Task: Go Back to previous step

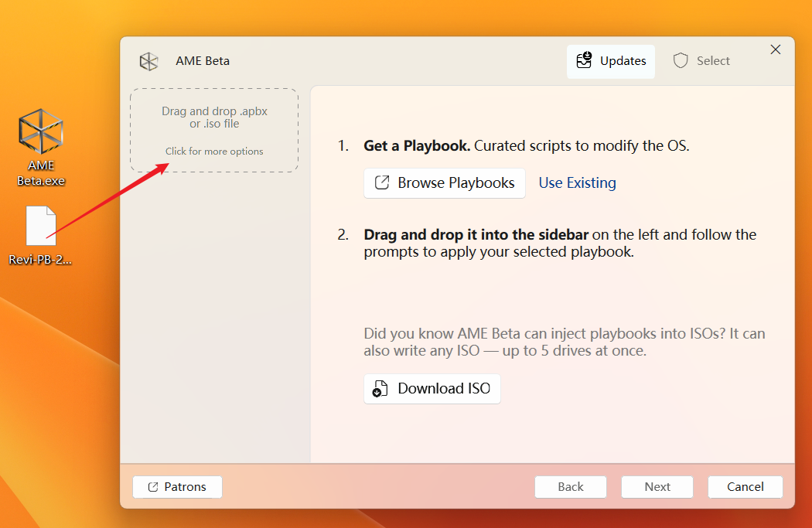Action: [570, 486]
